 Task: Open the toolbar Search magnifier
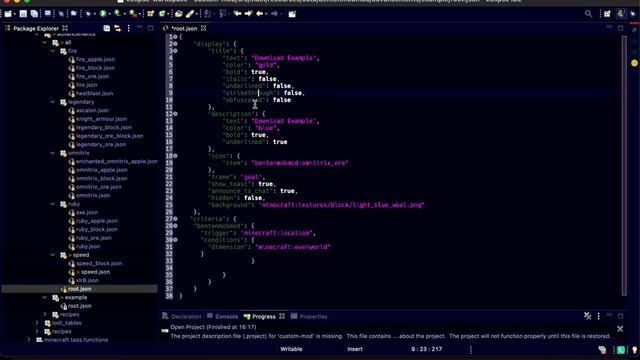588,14
